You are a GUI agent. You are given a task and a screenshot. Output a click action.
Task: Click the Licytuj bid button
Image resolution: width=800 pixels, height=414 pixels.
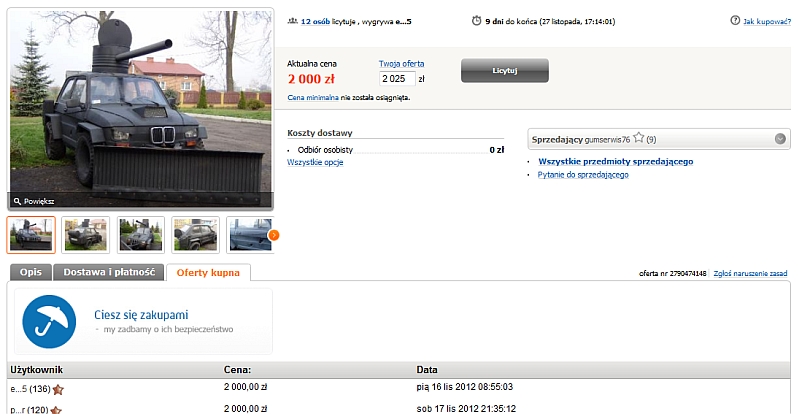505,70
